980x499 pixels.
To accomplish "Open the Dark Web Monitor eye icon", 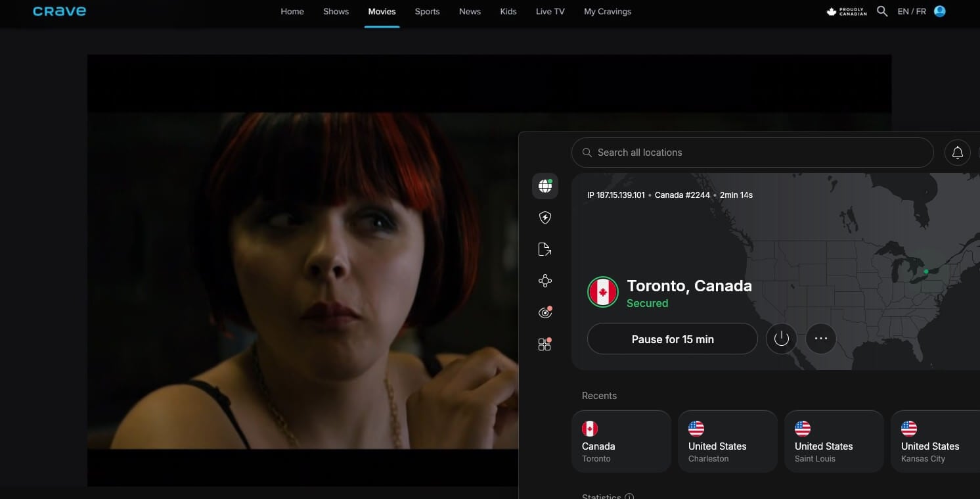I will 545,312.
